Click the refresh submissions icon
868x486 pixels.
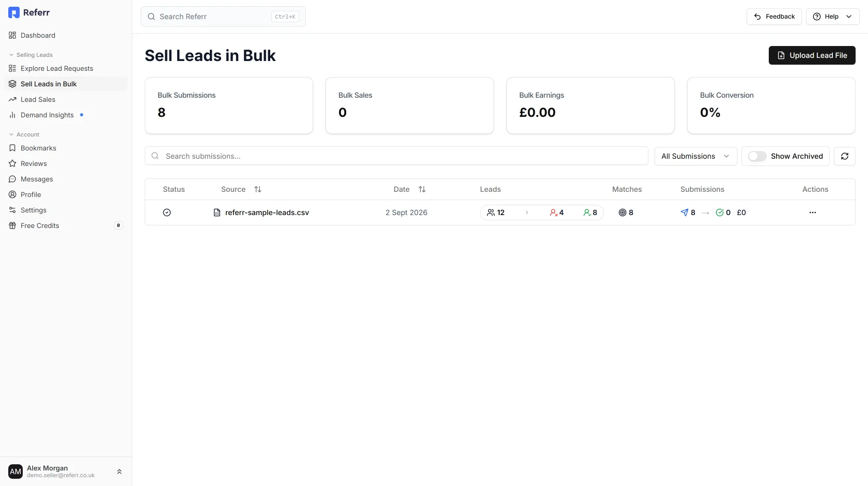844,156
